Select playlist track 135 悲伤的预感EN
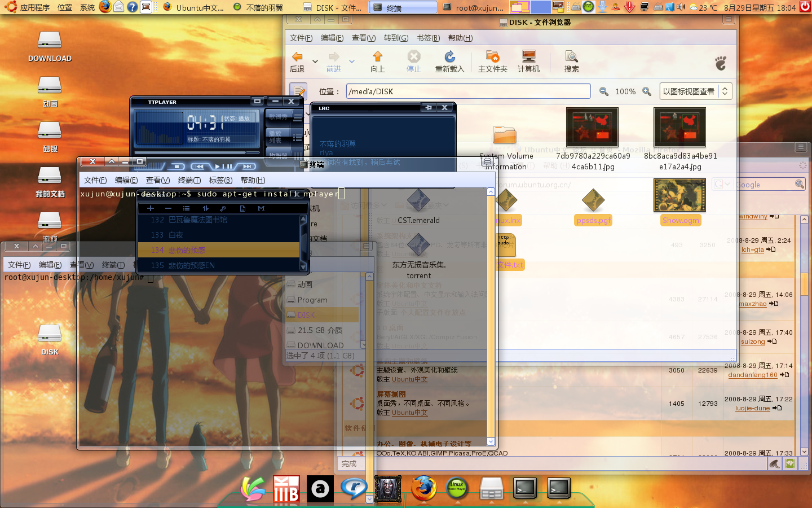Screen dimensions: 812x508 coord(219,265)
